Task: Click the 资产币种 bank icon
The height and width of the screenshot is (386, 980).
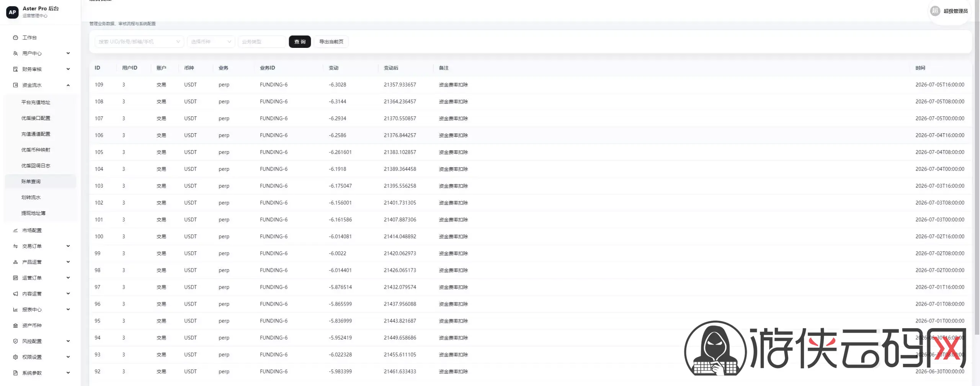Action: click(x=15, y=325)
